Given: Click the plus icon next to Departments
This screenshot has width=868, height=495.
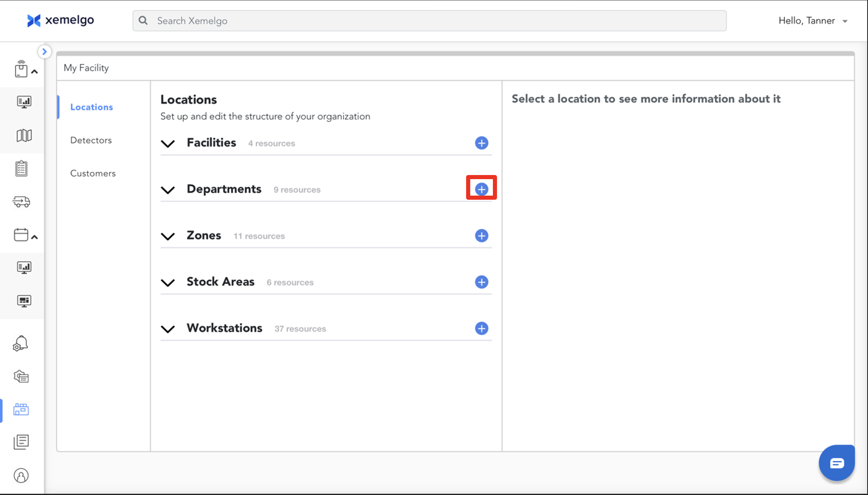Looking at the screenshot, I should 481,189.
